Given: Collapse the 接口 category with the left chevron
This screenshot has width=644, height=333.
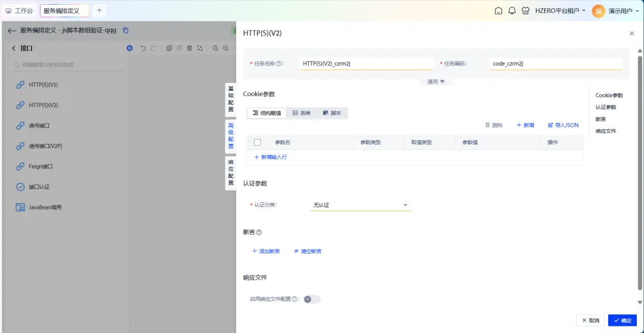Looking at the screenshot, I should point(14,48).
